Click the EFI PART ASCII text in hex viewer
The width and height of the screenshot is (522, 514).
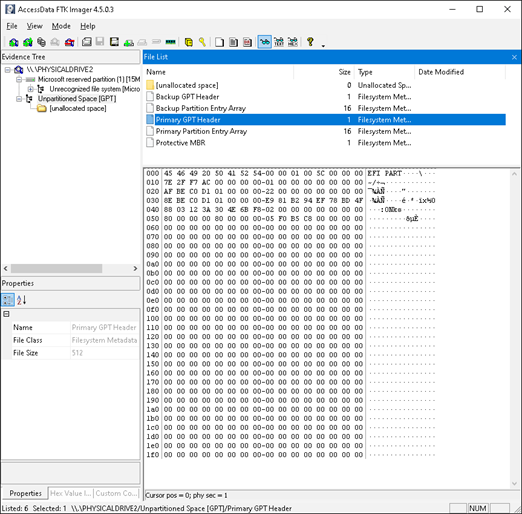pos(384,173)
